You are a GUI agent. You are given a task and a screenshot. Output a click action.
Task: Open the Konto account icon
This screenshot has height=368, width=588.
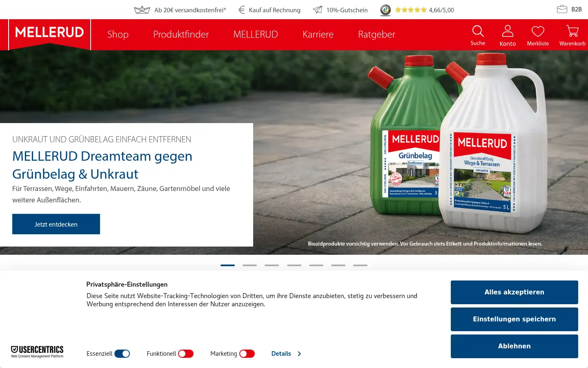508,31
